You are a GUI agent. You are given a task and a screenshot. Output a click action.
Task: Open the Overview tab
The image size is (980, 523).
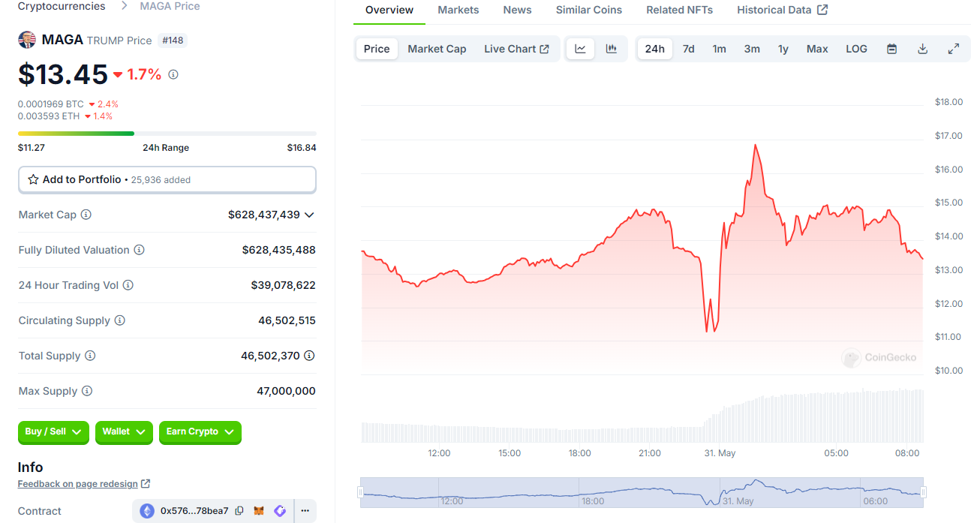pyautogui.click(x=389, y=11)
